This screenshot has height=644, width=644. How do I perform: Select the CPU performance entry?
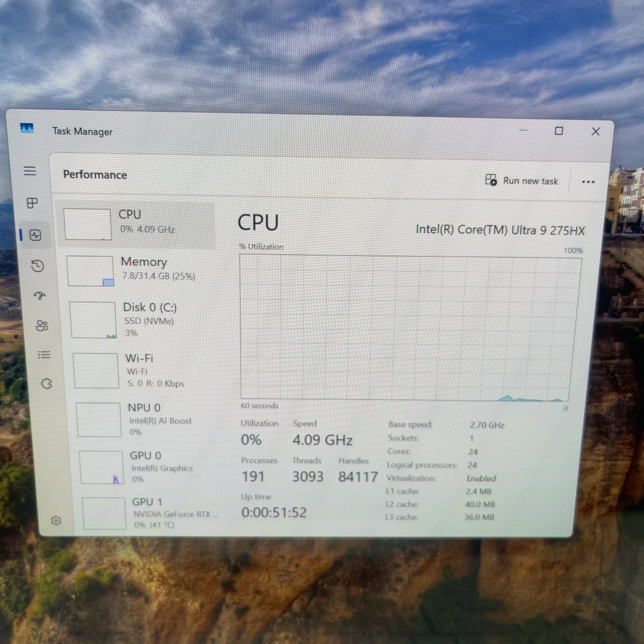click(x=137, y=222)
